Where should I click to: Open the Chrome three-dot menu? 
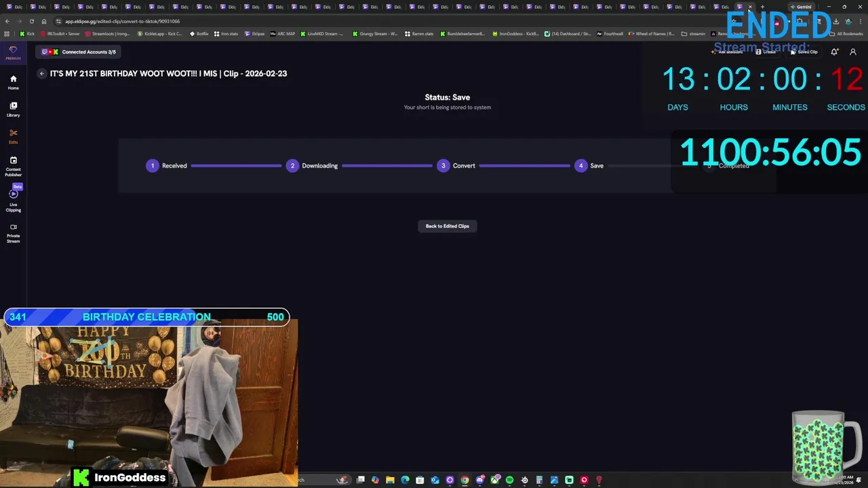click(x=860, y=21)
